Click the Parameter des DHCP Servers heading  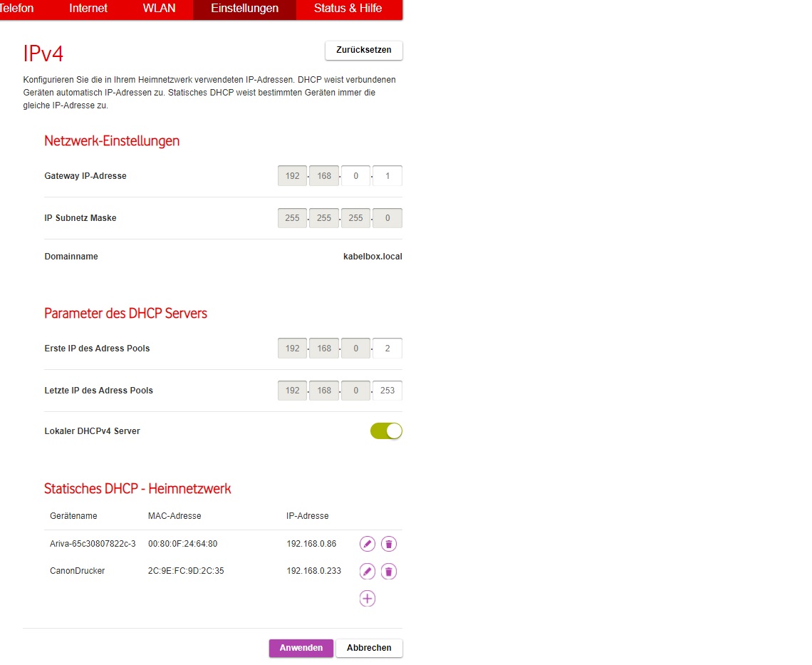(x=126, y=313)
